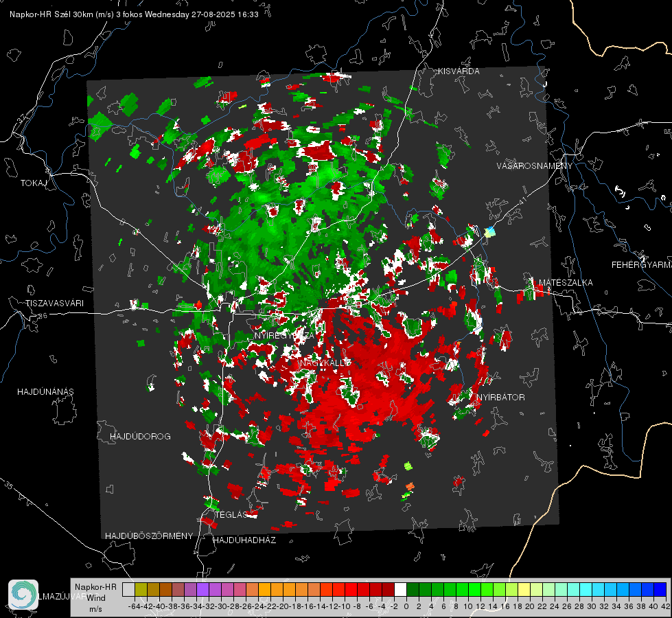Click the HAJDÚBÖSZÖRMÉNY town label

coord(149,536)
